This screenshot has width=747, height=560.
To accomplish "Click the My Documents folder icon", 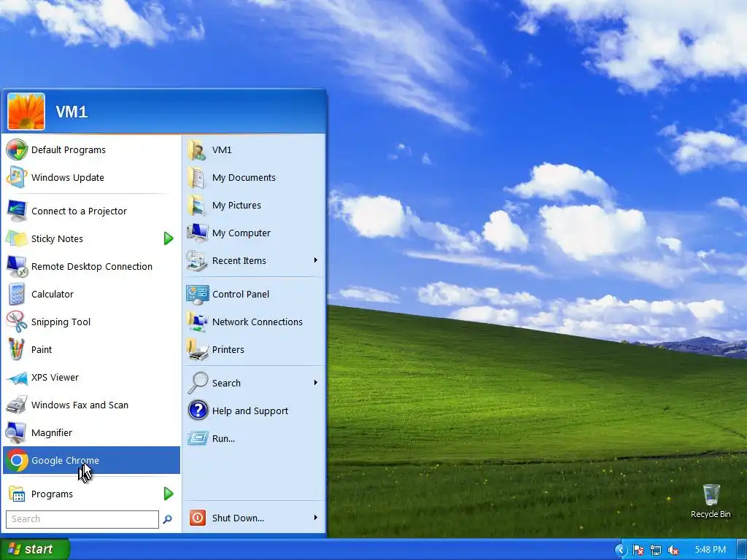I will coord(197,177).
